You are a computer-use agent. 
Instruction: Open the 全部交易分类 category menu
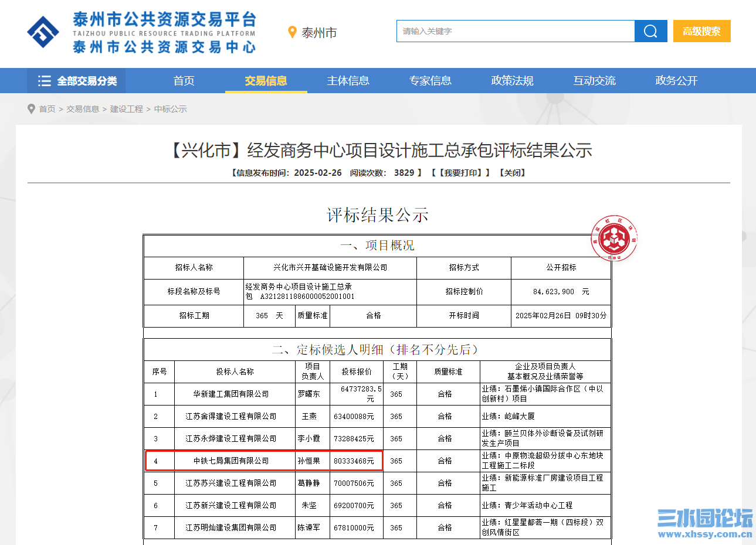(76, 81)
